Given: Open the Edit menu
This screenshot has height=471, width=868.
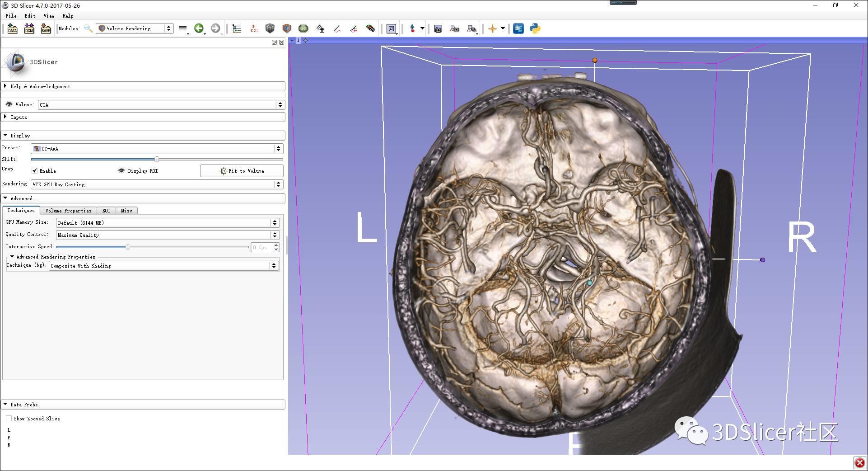Looking at the screenshot, I should tap(30, 16).
